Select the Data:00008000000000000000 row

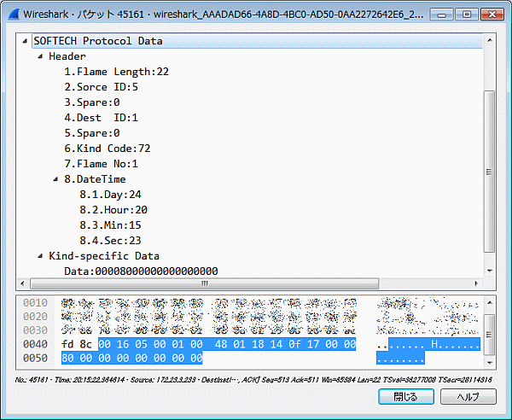point(141,271)
